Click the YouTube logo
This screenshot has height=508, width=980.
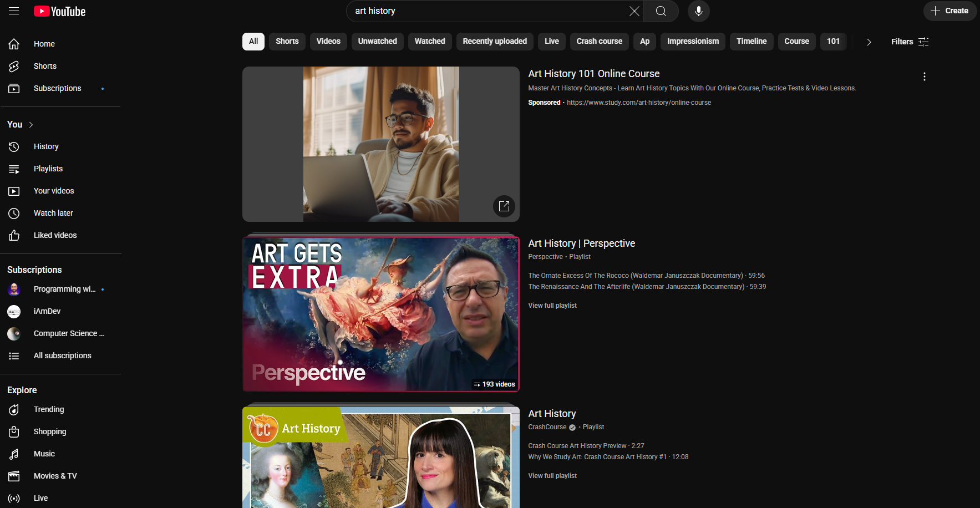[59, 11]
